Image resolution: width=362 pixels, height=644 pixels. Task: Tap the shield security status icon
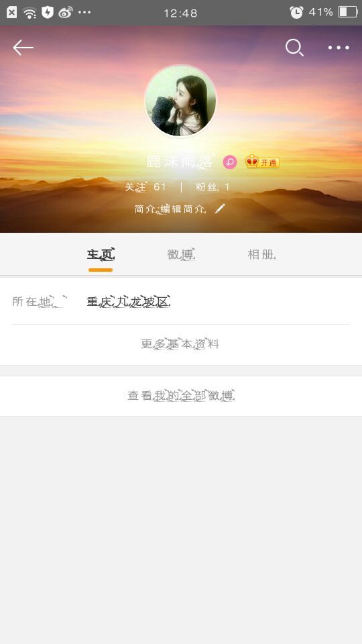(48, 12)
